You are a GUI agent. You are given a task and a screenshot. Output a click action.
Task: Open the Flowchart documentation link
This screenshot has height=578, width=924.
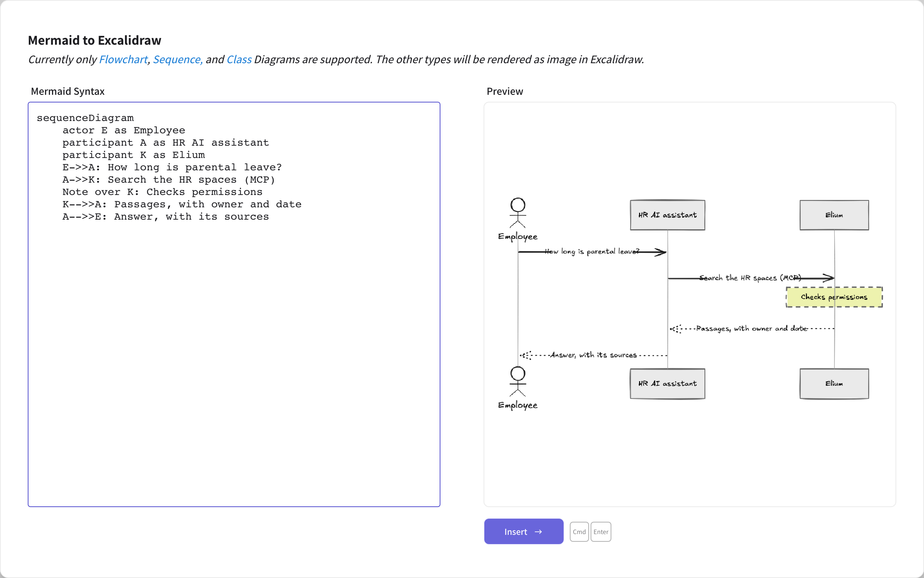click(x=123, y=59)
